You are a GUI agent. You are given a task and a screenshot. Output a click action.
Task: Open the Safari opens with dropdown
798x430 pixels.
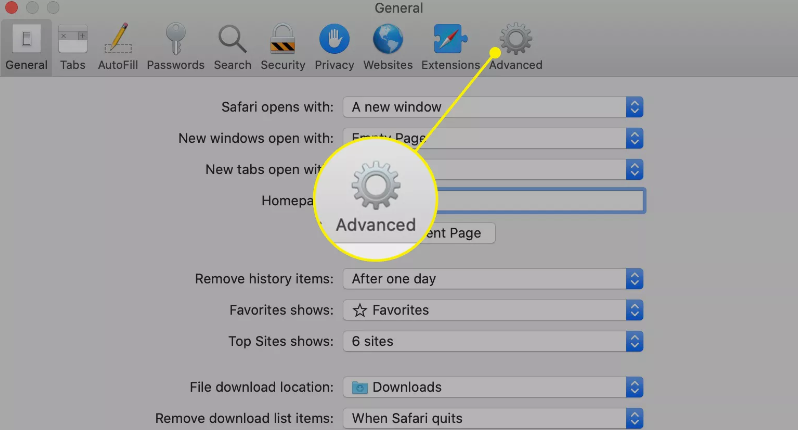493,107
